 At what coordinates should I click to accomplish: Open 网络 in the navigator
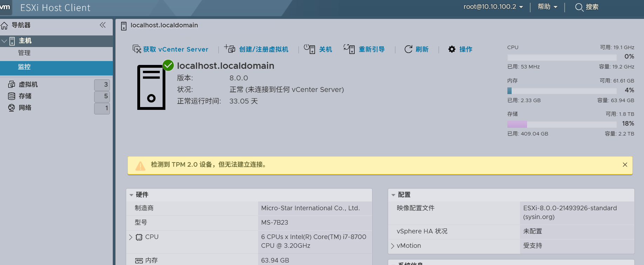click(25, 108)
